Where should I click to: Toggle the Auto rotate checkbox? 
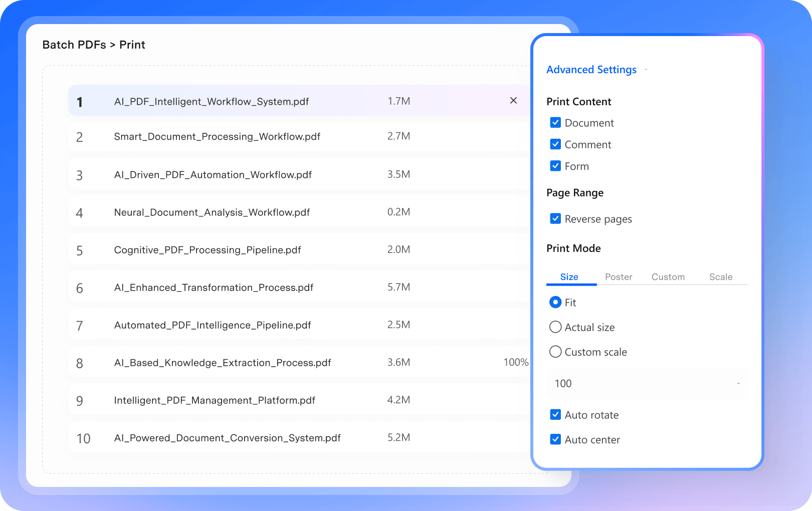pyautogui.click(x=555, y=414)
